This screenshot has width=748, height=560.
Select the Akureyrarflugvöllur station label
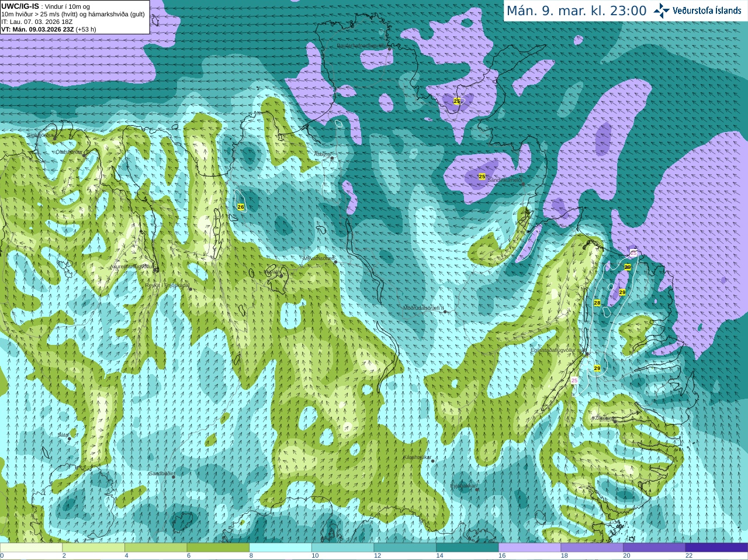[x=131, y=267]
